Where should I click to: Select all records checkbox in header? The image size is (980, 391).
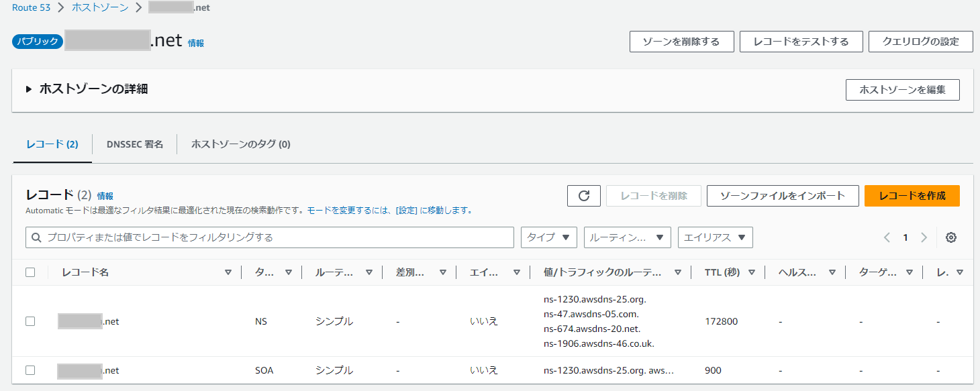(x=30, y=272)
